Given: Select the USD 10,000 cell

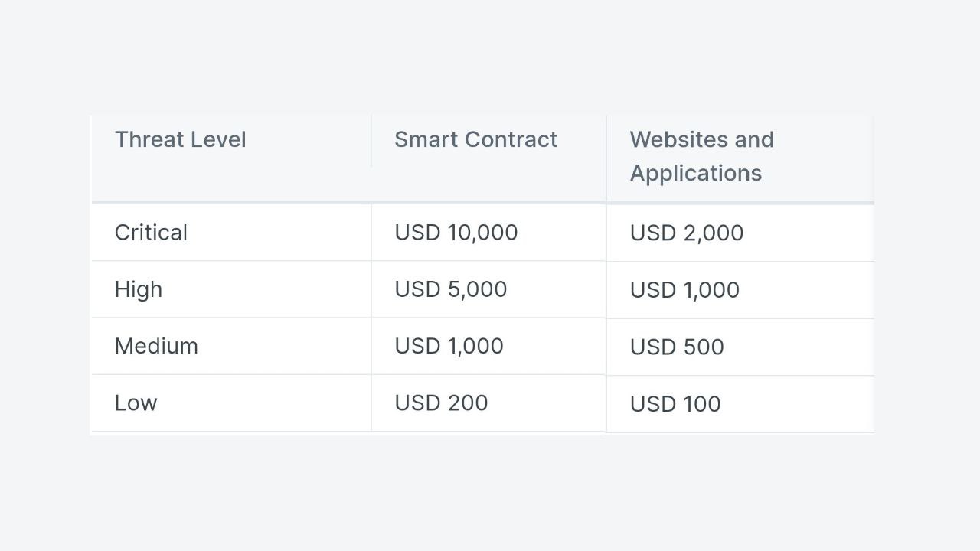Looking at the screenshot, I should (488, 233).
